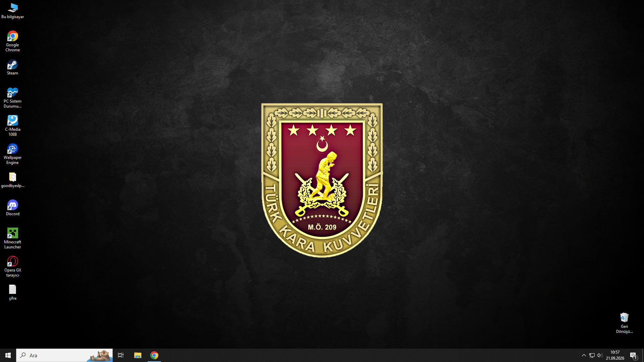644x362 pixels.
Task: Select the Minecraft Launcher shortcut
Action: (x=12, y=239)
